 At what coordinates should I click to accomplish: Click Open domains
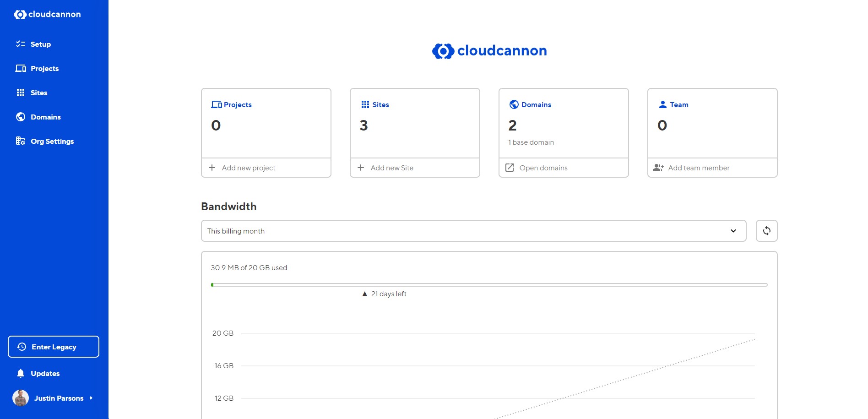click(564, 168)
